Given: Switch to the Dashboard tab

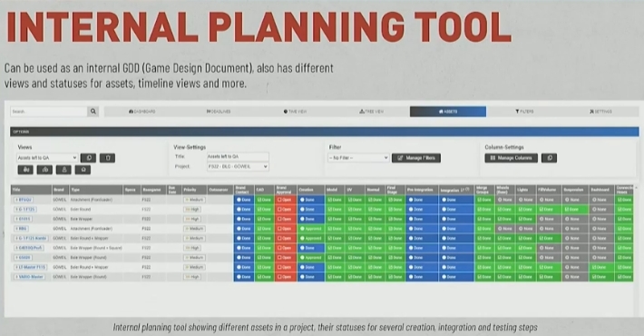Looking at the screenshot, I should pos(142,112).
